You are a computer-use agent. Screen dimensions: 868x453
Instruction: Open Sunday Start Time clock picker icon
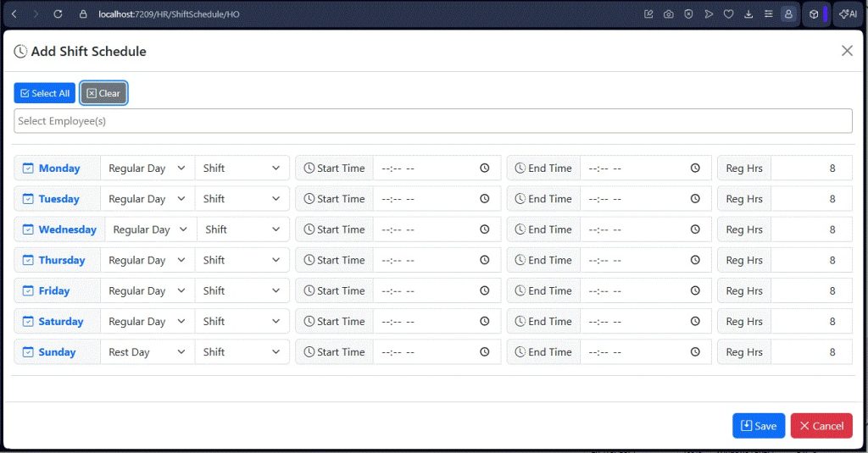click(x=484, y=351)
